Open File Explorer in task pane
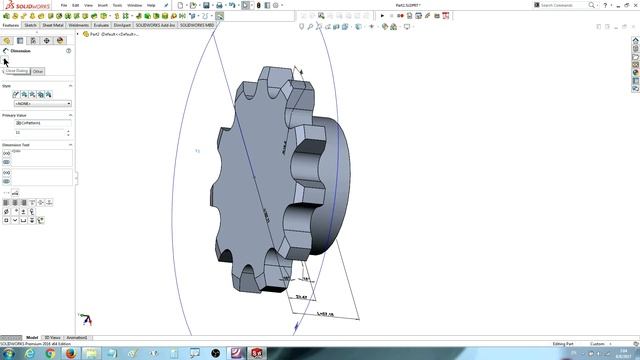The height and width of the screenshot is (360, 640). coord(636,57)
